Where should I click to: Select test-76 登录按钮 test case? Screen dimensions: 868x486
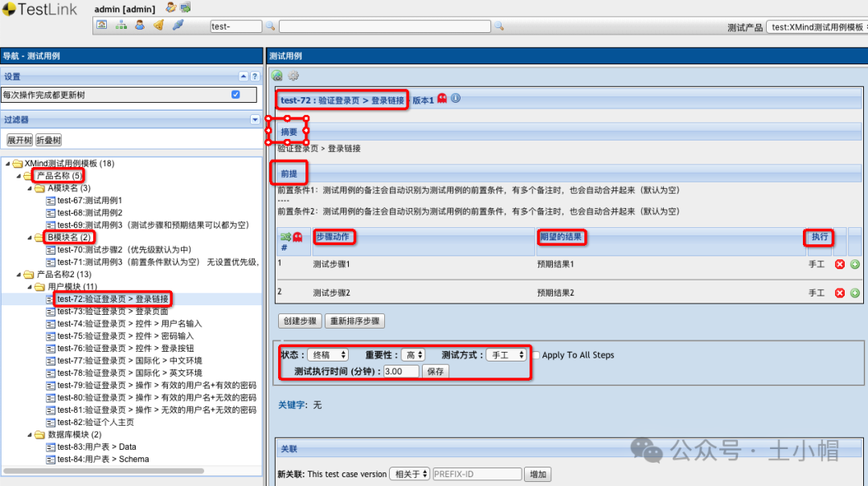click(125, 348)
